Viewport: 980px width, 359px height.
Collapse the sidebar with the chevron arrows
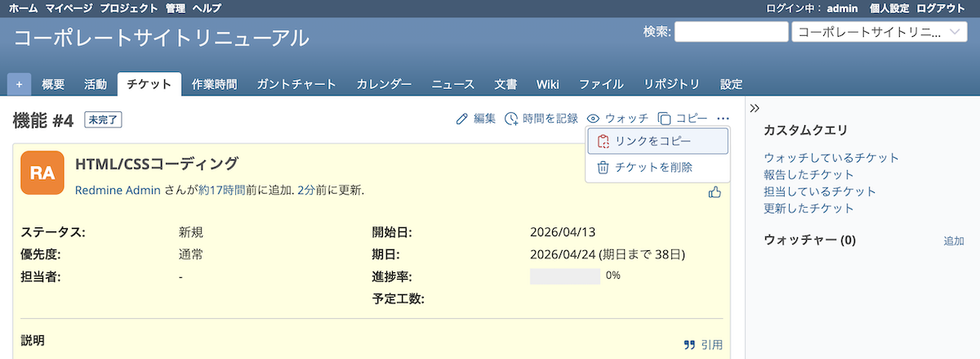[x=755, y=108]
